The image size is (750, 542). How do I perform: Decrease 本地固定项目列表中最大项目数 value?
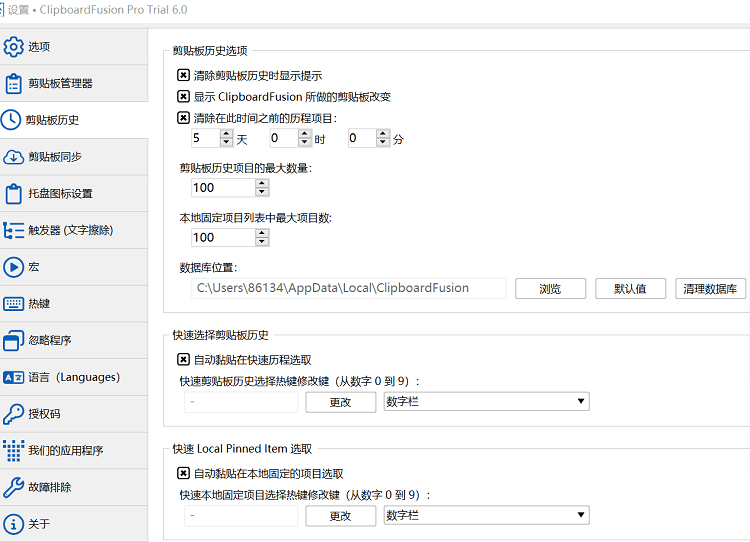(x=262, y=242)
